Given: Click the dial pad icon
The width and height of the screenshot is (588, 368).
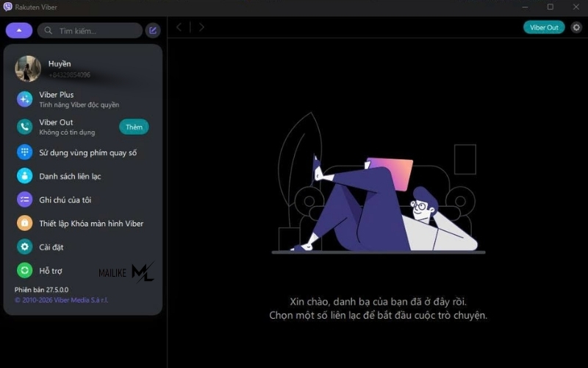Looking at the screenshot, I should 25,152.
